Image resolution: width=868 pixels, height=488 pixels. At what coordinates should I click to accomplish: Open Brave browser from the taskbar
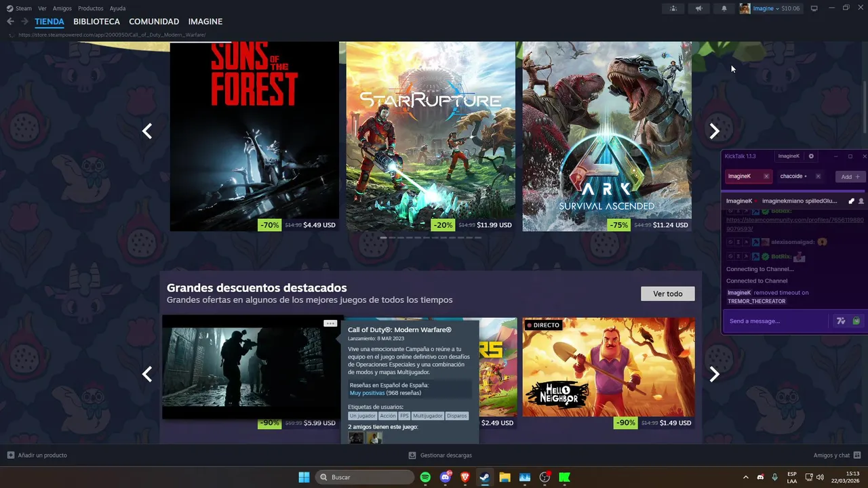465,477
